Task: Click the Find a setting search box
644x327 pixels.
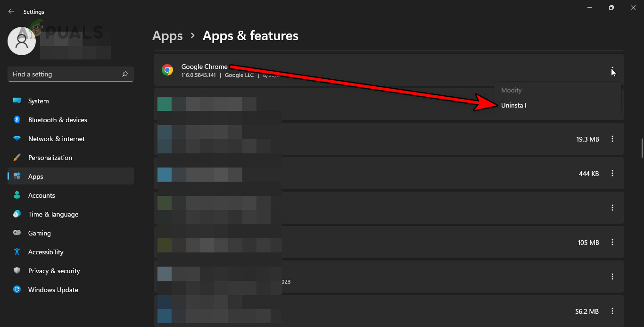Action: [x=70, y=74]
